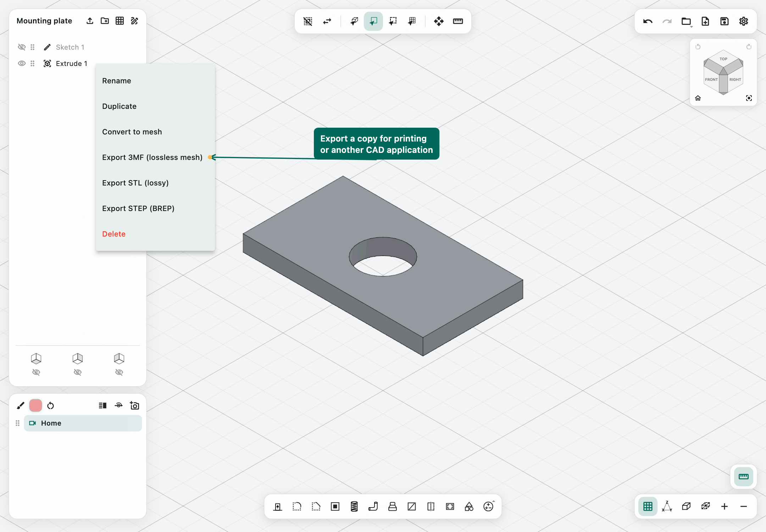Viewport: 766px width, 532px height.
Task: Select the Move tool with four arrows
Action: pyautogui.click(x=439, y=21)
